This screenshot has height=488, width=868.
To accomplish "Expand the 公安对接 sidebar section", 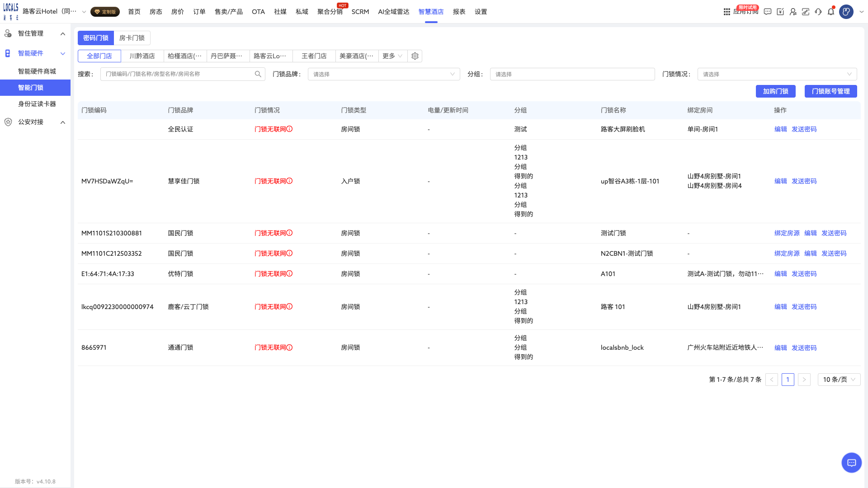I will (35, 122).
